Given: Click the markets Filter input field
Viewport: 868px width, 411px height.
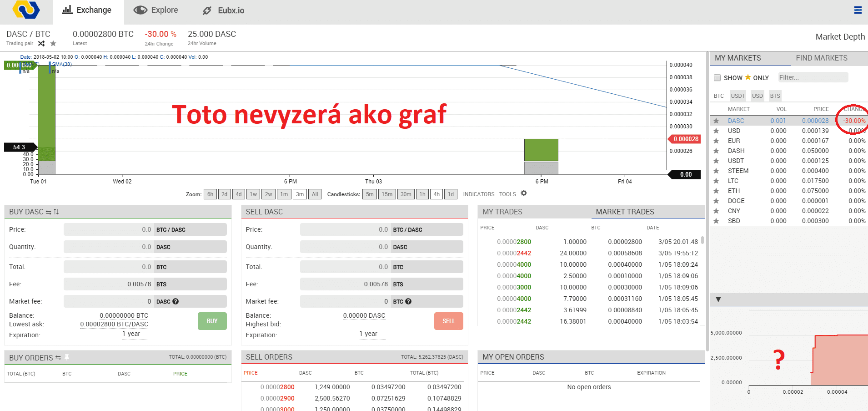Looking at the screenshot, I should pos(813,77).
